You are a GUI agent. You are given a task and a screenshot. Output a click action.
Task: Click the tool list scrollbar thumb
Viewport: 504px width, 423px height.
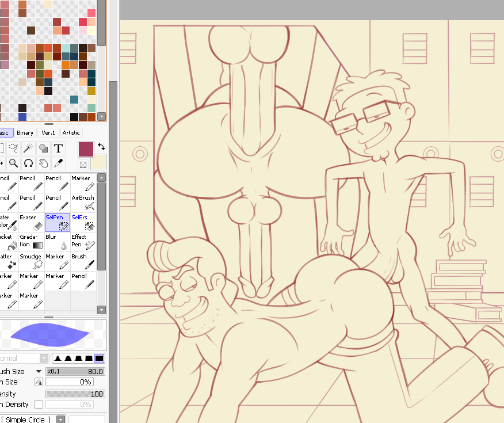[x=102, y=226]
